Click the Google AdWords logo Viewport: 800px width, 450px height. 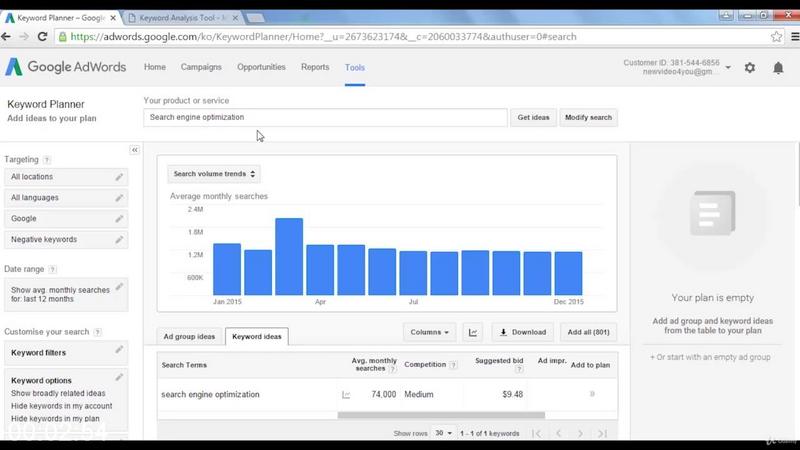tap(65, 67)
